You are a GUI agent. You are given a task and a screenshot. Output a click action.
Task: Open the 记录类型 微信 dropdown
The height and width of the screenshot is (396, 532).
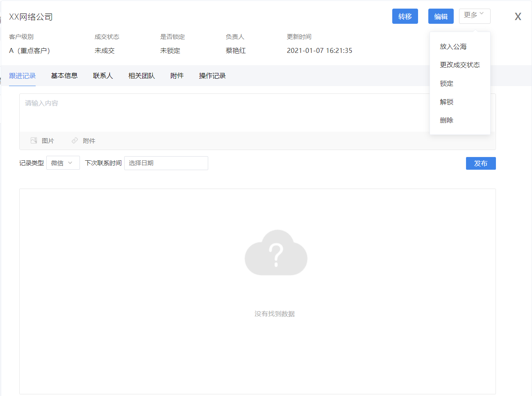(63, 163)
